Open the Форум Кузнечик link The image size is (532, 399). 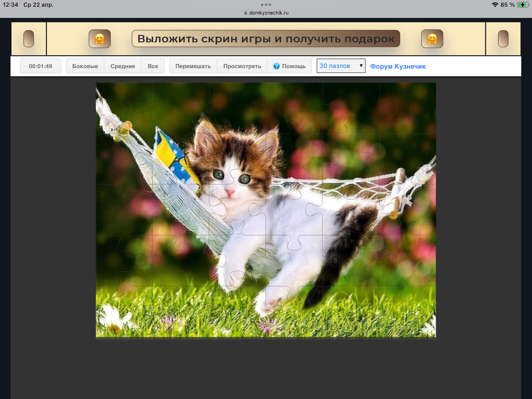pyautogui.click(x=398, y=66)
